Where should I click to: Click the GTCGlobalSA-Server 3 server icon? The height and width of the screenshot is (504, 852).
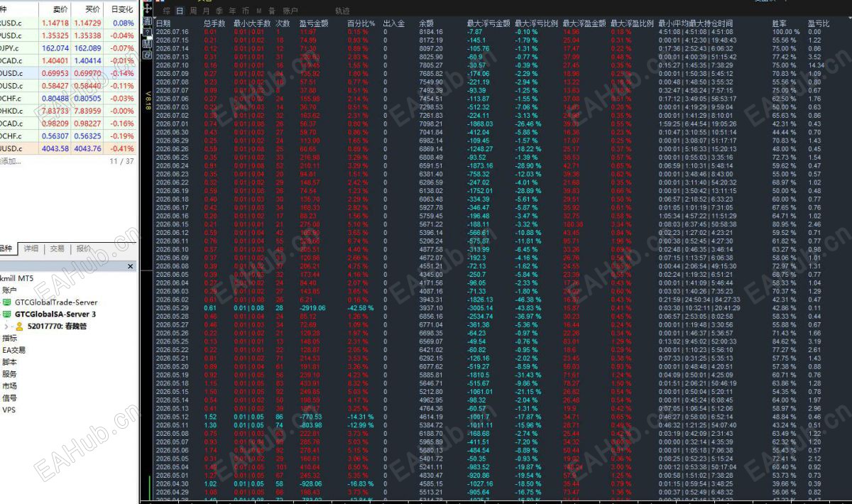point(7,314)
